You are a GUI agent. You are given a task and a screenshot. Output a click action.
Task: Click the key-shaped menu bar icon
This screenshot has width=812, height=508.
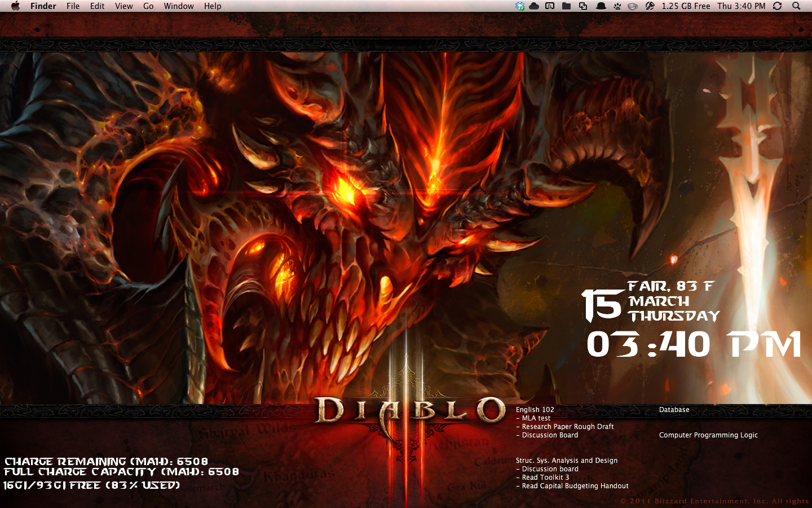coord(650,6)
